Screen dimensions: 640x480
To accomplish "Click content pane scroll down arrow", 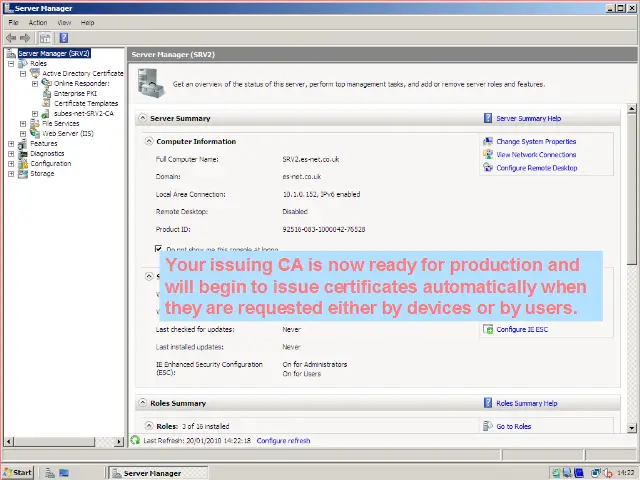I will coord(631,428).
